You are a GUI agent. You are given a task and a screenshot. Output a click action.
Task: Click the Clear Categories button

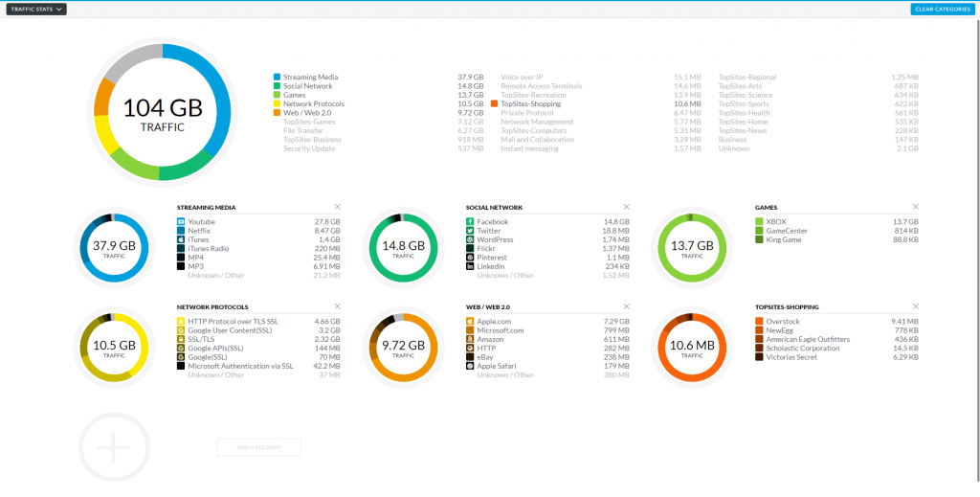[943, 9]
